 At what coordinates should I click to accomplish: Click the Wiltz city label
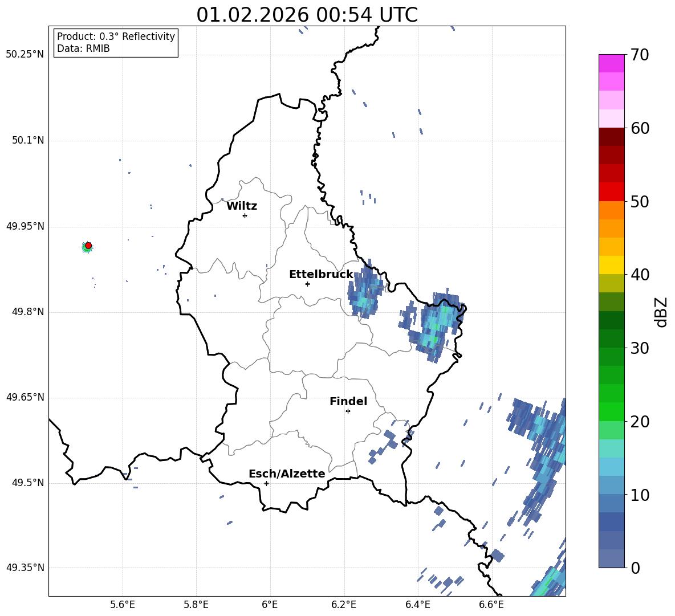tap(242, 206)
